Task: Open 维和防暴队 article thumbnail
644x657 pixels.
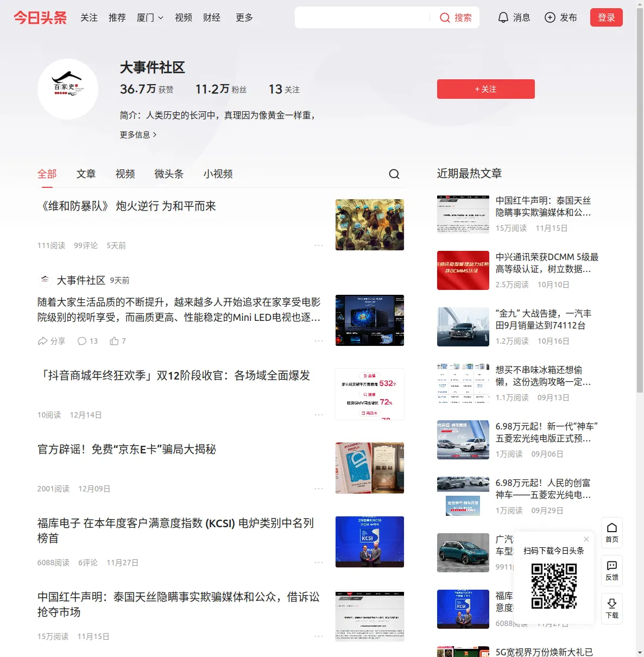Action: [x=370, y=225]
